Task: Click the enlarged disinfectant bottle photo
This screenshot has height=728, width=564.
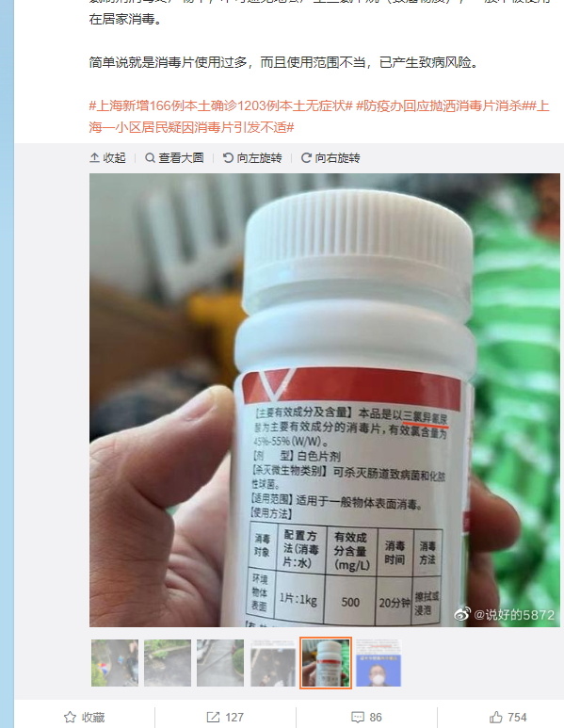Action: tap(325, 399)
